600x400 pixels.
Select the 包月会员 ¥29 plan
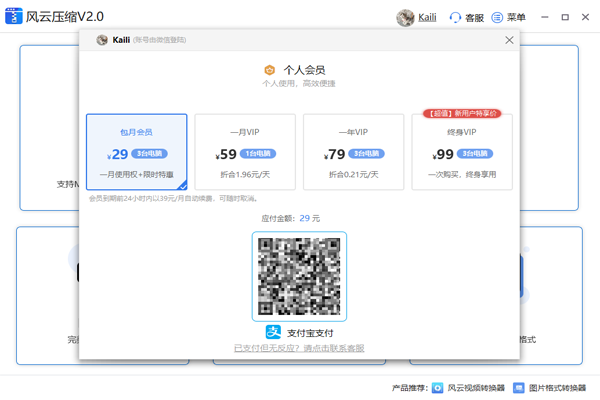coord(136,152)
